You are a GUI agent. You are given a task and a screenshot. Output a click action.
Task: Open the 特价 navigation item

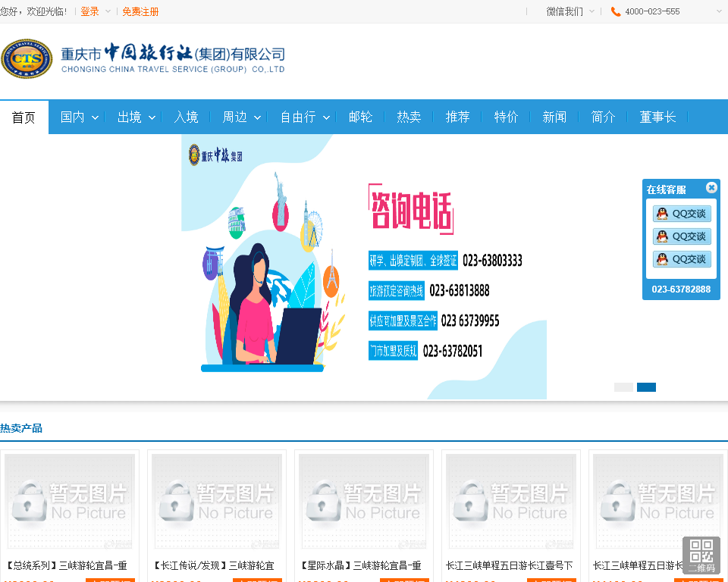(x=506, y=117)
